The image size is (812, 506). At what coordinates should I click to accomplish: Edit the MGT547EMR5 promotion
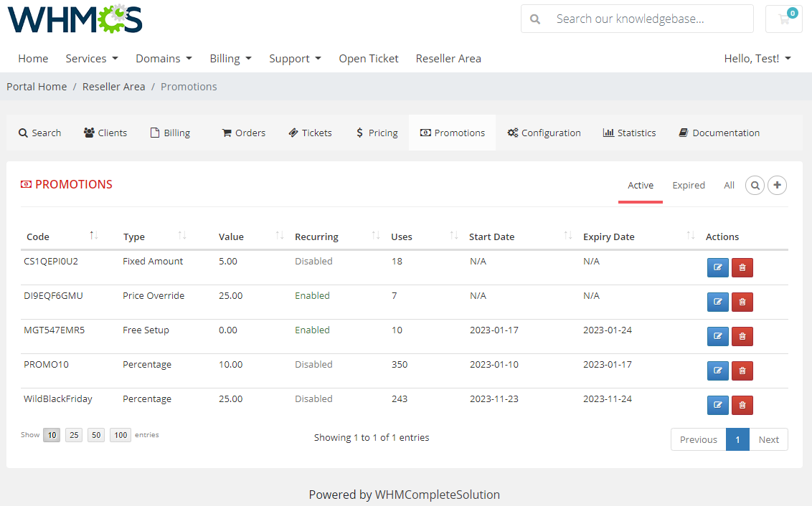(x=717, y=336)
